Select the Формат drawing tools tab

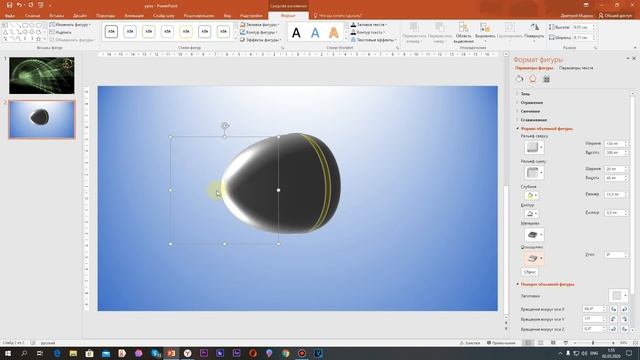pyautogui.click(x=288, y=16)
